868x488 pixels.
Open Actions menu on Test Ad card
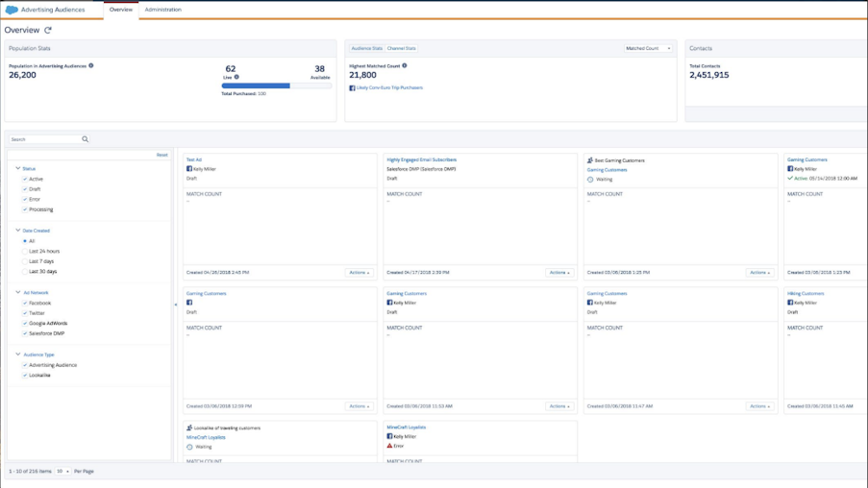coord(360,272)
